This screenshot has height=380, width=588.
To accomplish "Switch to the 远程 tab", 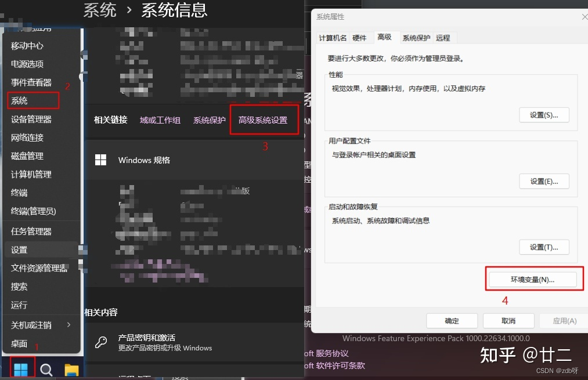I will [443, 37].
